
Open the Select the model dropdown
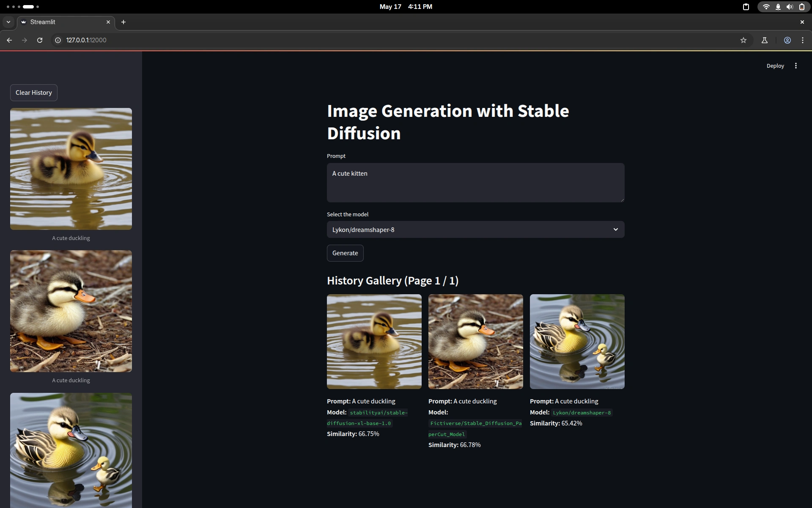(469, 229)
